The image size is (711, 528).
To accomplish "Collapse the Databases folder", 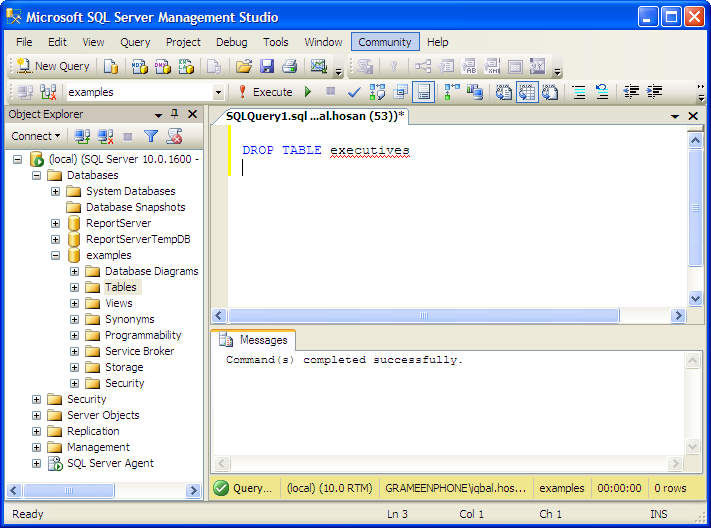I will coord(36,176).
